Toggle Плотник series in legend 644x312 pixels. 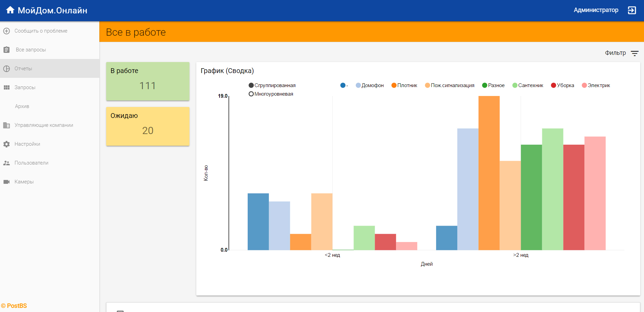[x=404, y=85]
